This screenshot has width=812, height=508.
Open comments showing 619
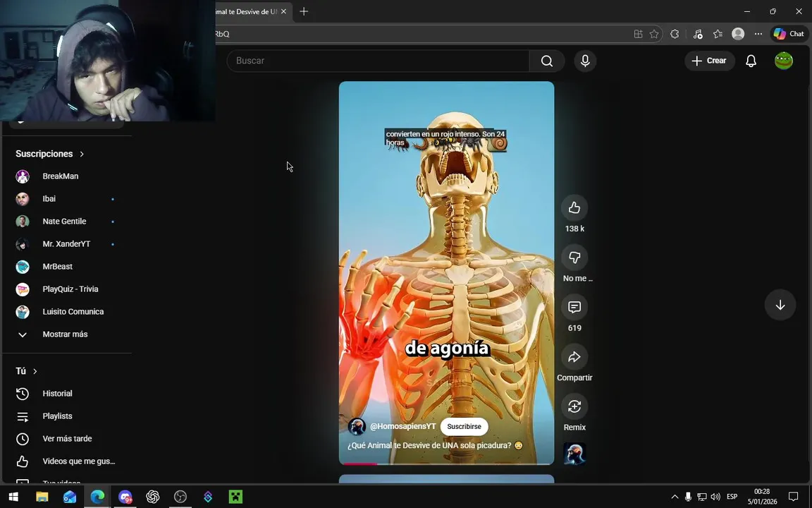574,308
